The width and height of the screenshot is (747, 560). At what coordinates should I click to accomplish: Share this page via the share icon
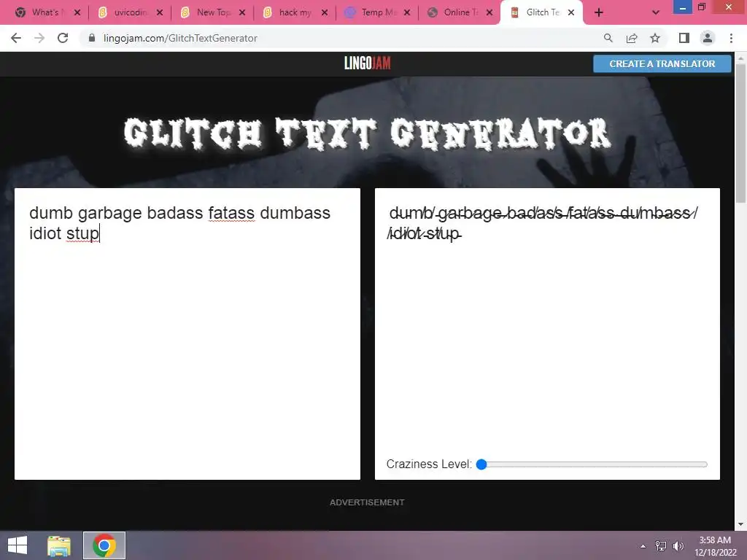632,38
